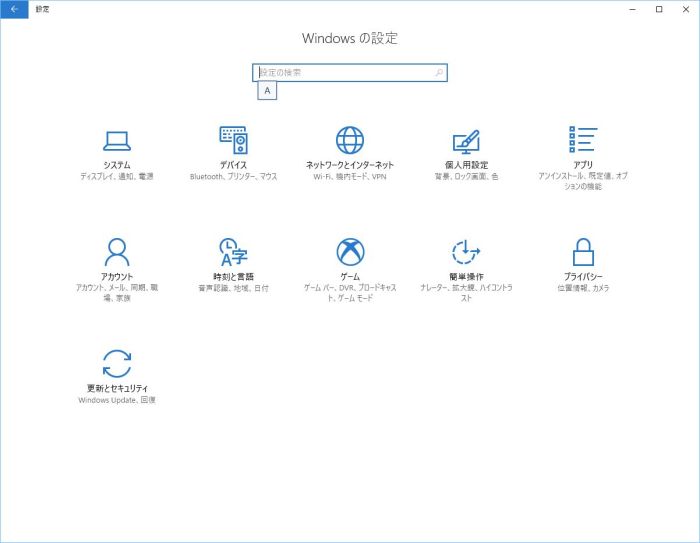This screenshot has height=543, width=700.
Task: Click the デバイス keyboard and speaker icon
Action: tap(233, 140)
